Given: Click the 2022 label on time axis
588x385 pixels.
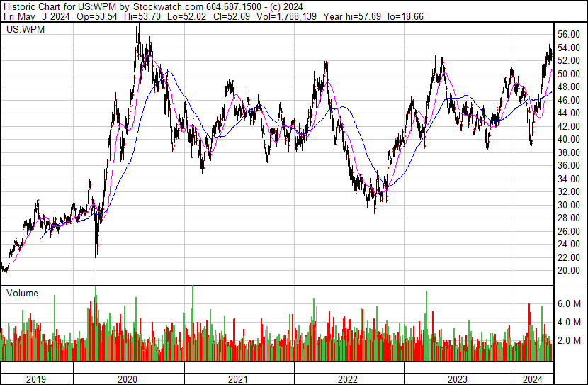Looking at the screenshot, I should pyautogui.click(x=348, y=379).
